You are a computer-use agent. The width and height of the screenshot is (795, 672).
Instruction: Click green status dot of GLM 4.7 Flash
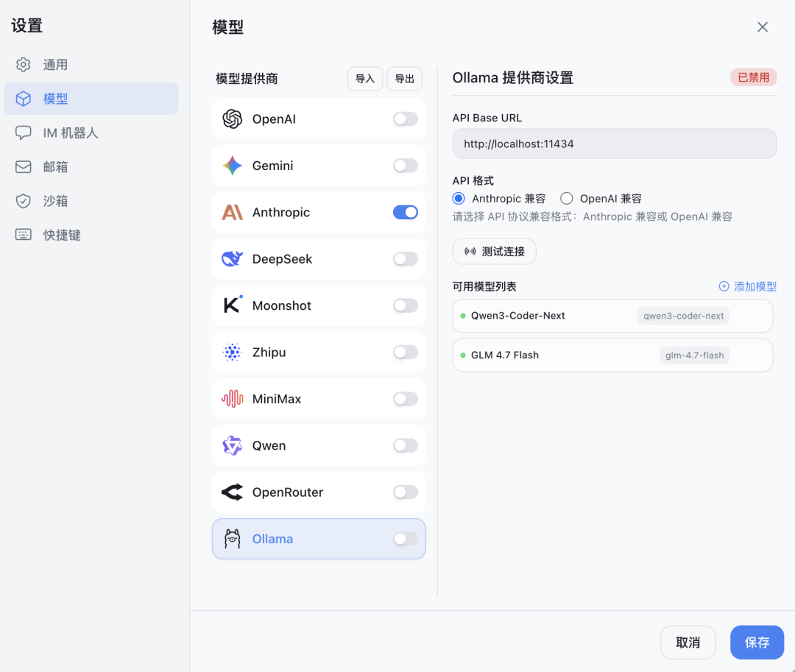[x=463, y=356]
